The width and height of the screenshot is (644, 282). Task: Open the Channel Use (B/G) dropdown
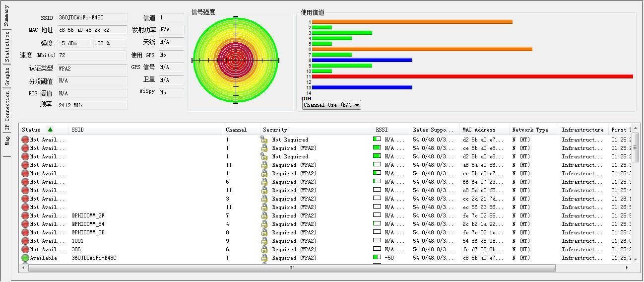pos(331,105)
